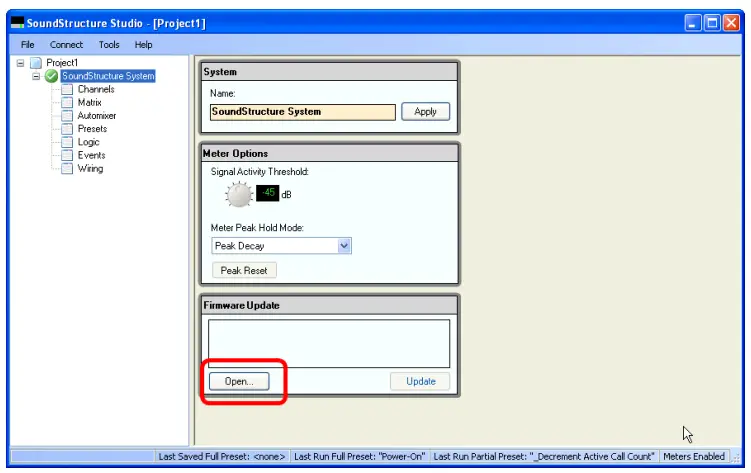Click Last Run Full Preset status entry
Viewport: 751px width, 473px height.
[359, 457]
